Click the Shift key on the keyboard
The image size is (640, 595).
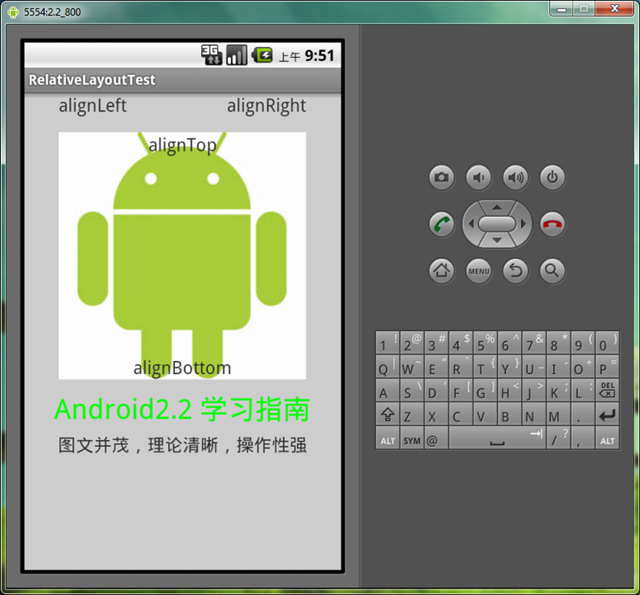[x=387, y=414]
